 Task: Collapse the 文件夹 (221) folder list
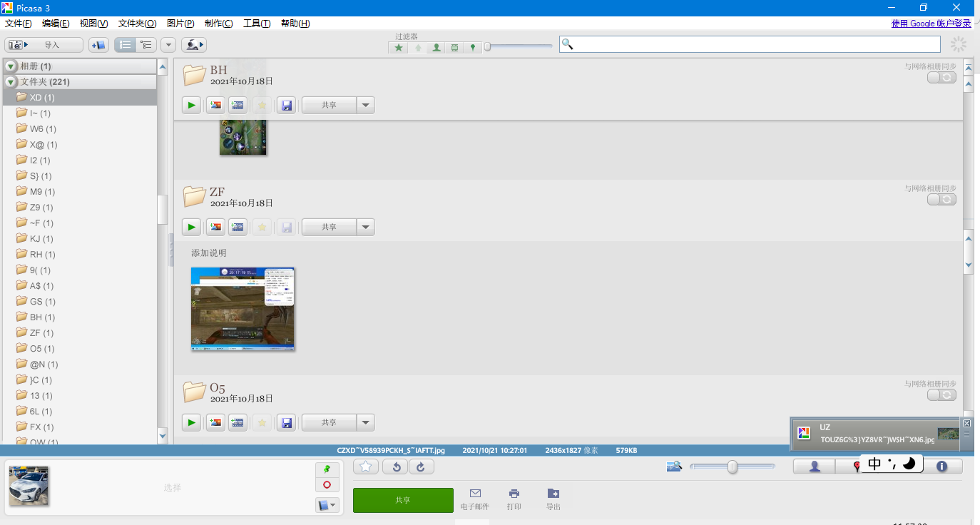[x=11, y=82]
